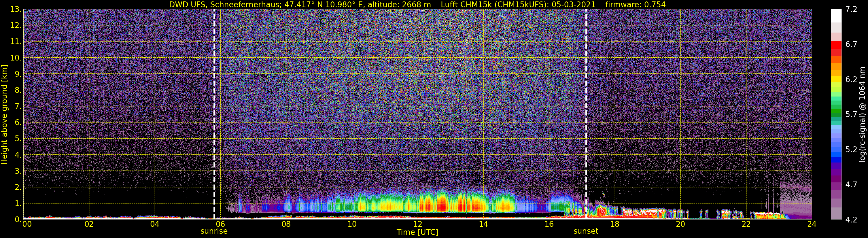Click the colorbar value '6.7'
Viewport: 868px width, 238px height.
851,44
